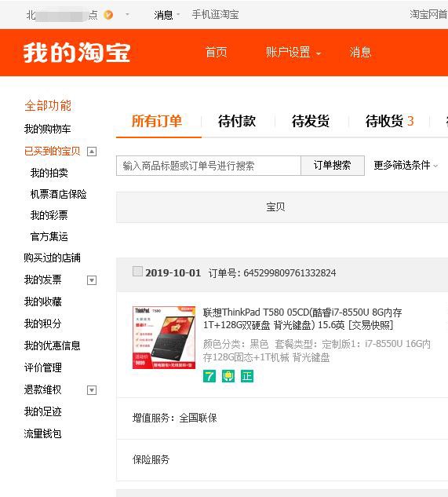Click the green shield guarantee service icon
Screen dimensions: 448x497
[228, 376]
